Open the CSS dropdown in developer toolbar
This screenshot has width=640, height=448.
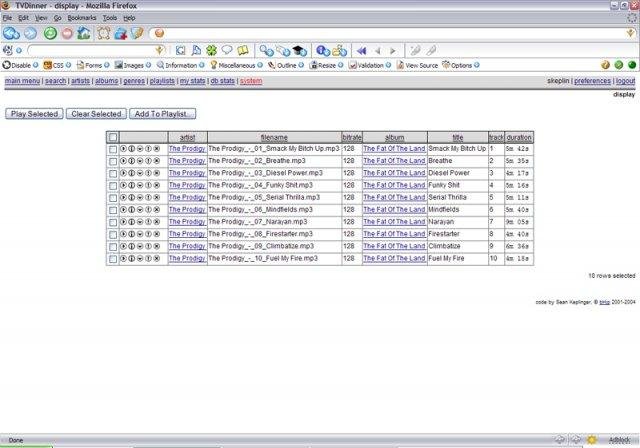pos(57,65)
